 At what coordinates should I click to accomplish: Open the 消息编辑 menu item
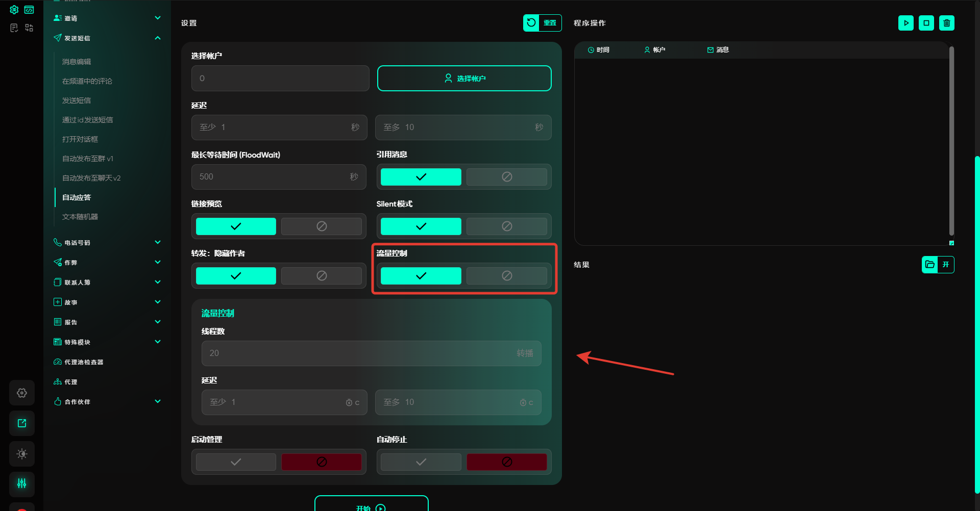(77, 62)
